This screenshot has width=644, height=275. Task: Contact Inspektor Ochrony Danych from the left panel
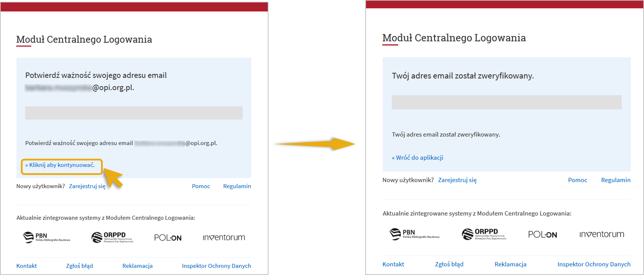(216, 265)
